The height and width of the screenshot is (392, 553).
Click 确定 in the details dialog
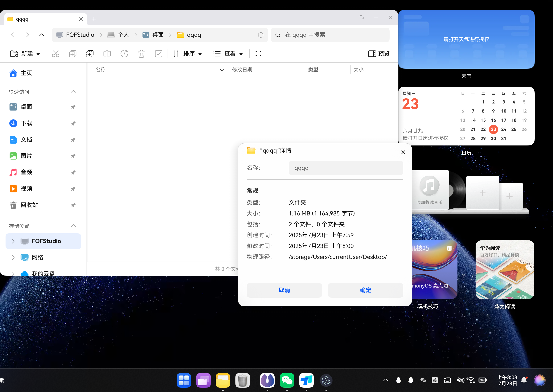(x=365, y=290)
